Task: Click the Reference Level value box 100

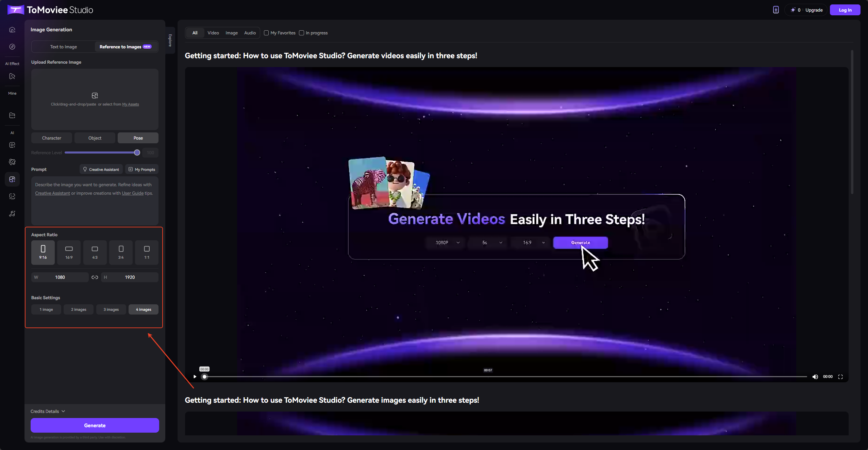Action: point(151,152)
